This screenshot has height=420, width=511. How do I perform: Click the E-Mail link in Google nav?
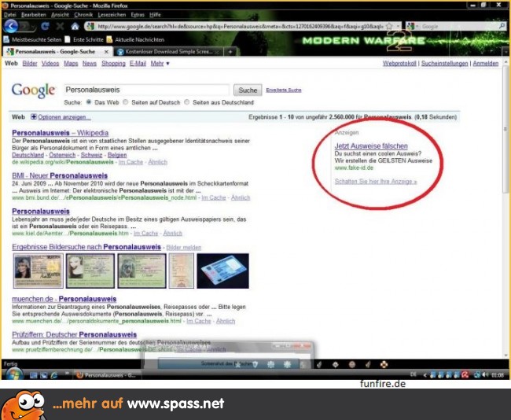[138, 63]
